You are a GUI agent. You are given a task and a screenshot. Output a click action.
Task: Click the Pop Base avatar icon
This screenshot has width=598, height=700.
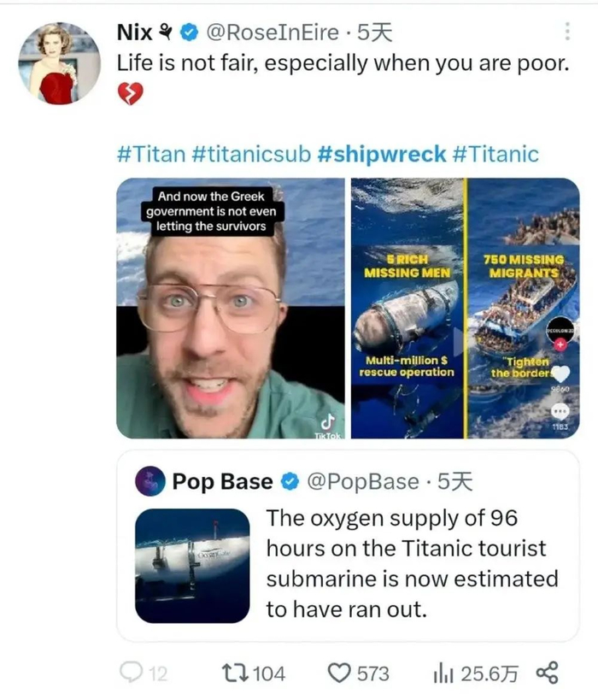(x=150, y=481)
